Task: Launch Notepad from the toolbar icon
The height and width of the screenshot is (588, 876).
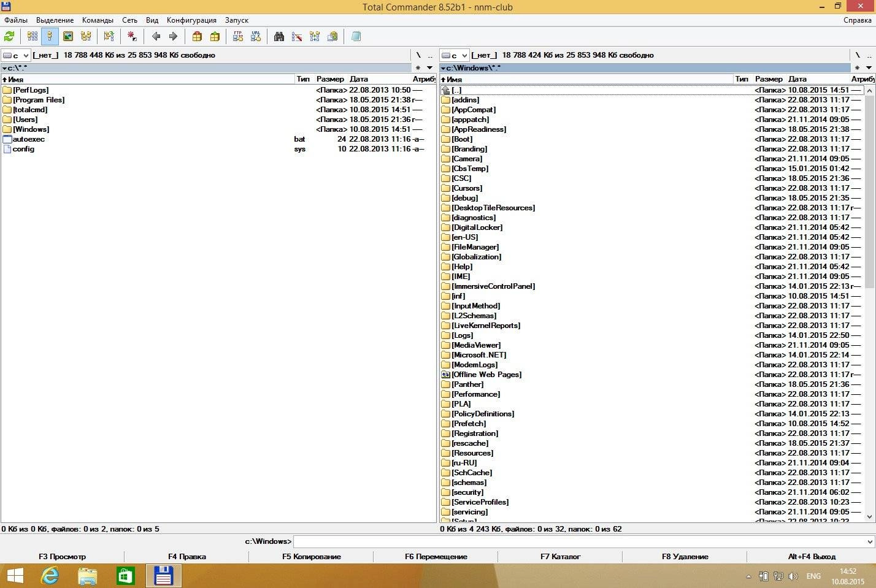Action: (356, 36)
